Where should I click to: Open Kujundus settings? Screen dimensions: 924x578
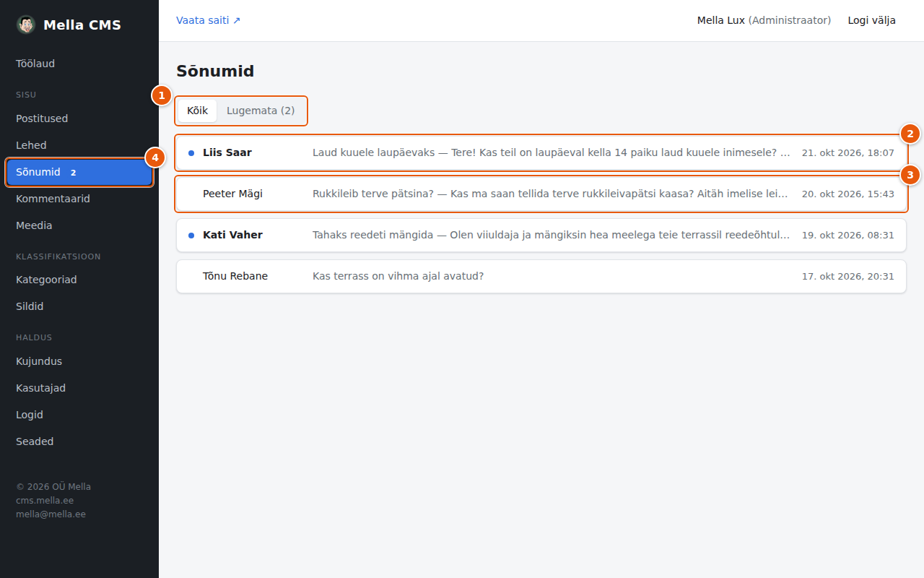(x=79, y=361)
